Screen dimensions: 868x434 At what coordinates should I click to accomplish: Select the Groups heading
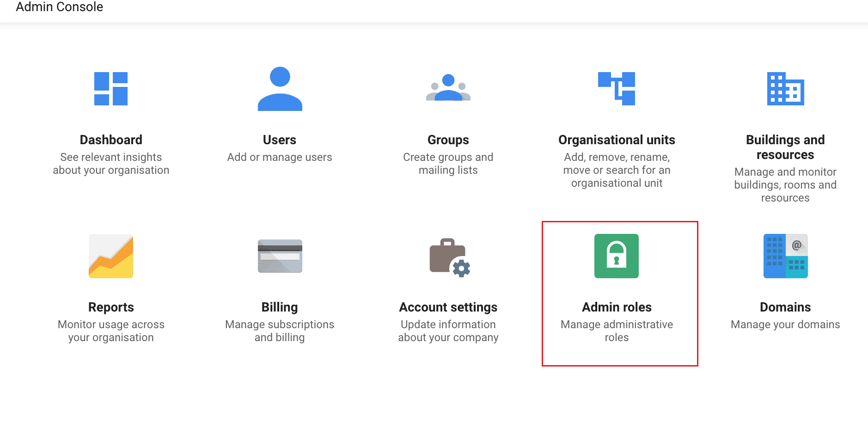(448, 140)
